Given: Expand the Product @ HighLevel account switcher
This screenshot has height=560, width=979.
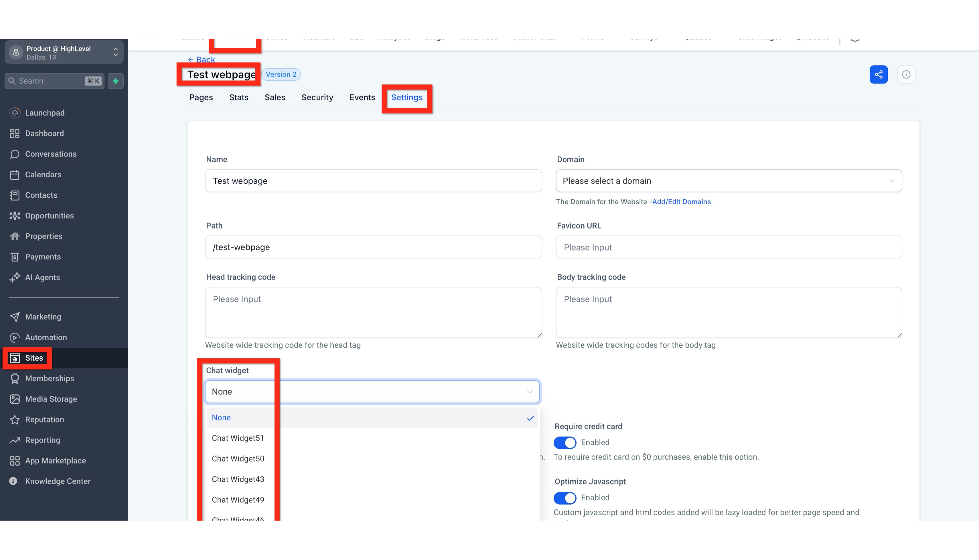Looking at the screenshot, I should click(64, 52).
